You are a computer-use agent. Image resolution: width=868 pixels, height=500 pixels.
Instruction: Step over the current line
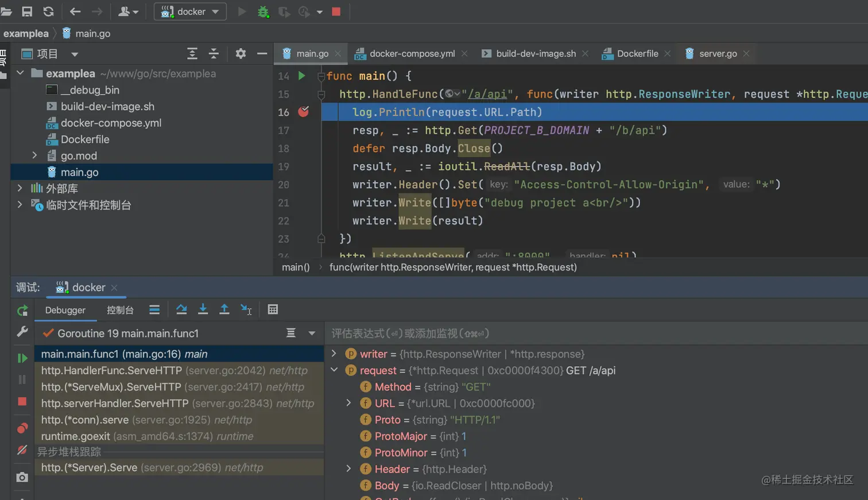(181, 310)
